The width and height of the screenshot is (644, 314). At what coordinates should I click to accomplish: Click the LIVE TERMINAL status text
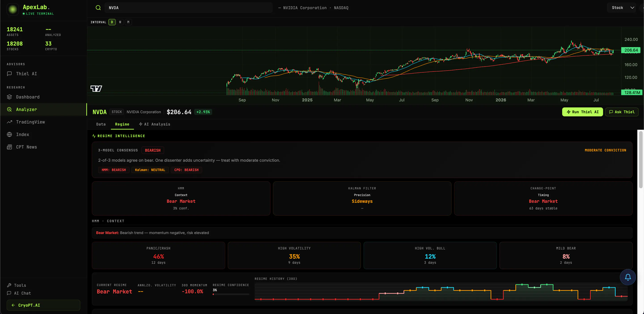click(40, 14)
